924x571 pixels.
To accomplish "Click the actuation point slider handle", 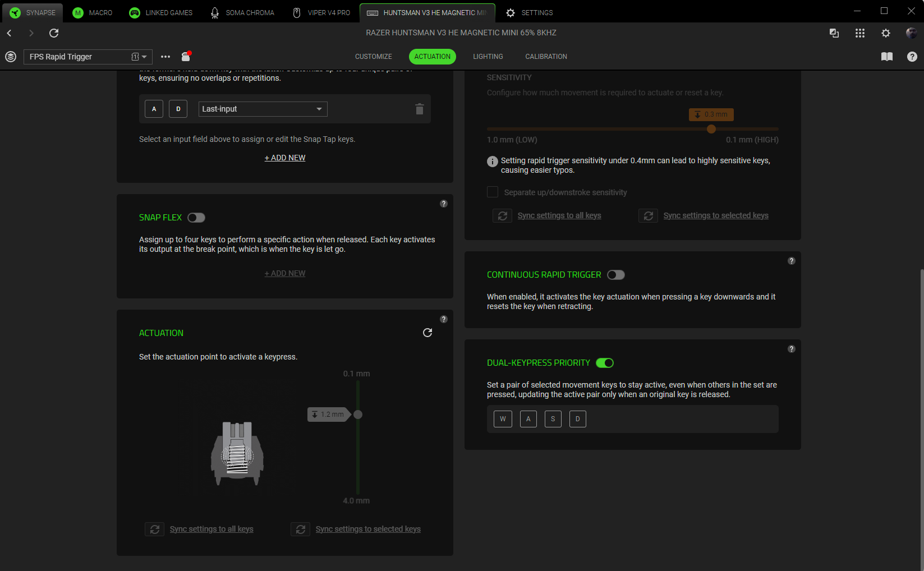I will point(358,415).
